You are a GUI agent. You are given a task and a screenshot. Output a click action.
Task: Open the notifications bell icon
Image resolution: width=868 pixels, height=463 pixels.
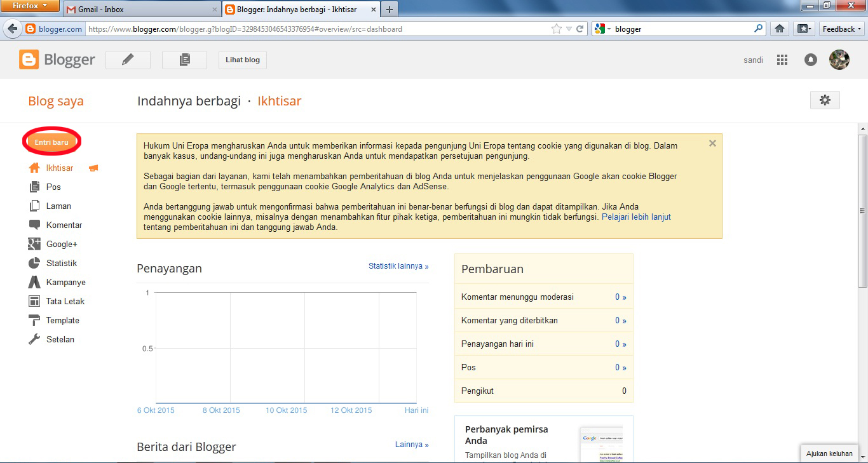[811, 60]
